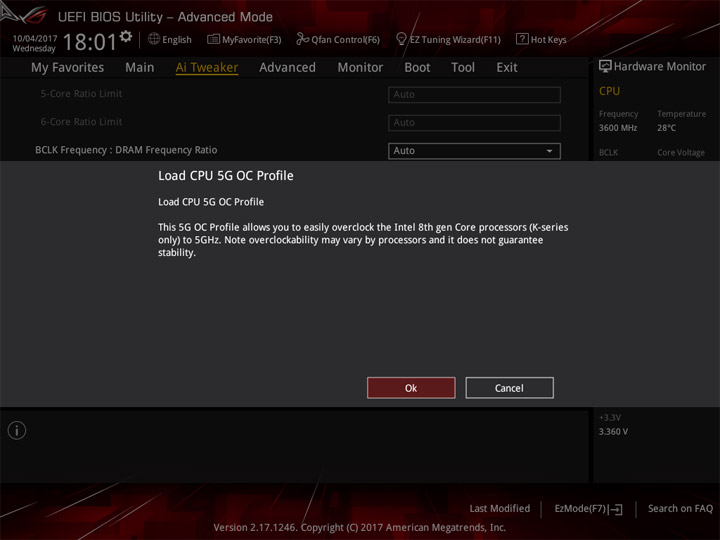Click the 3600 MHz frequency value
The image size is (720, 540).
click(x=618, y=128)
